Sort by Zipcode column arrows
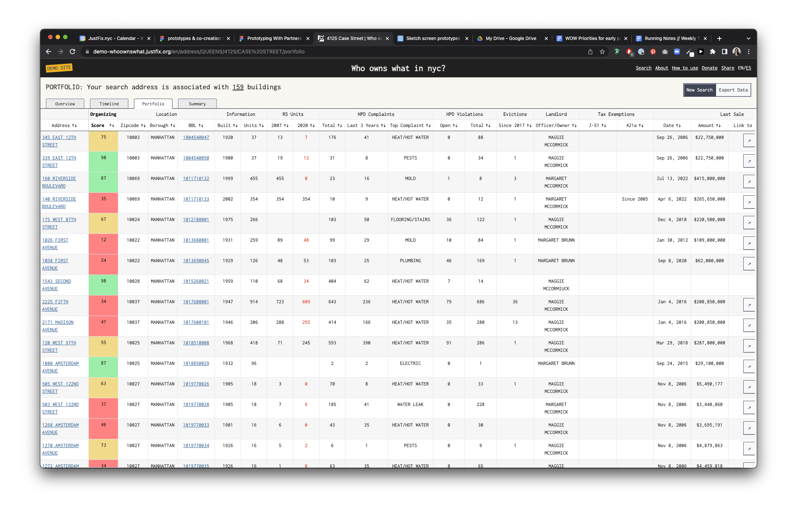 (143, 126)
